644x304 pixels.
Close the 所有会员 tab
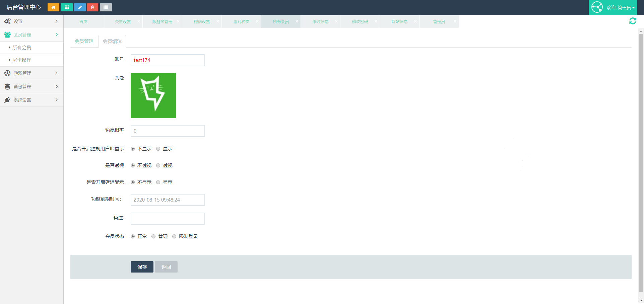coord(297,21)
